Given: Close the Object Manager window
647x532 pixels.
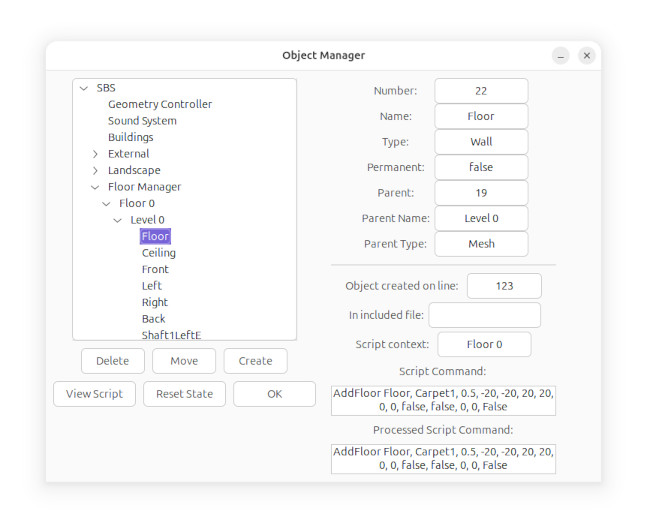Looking at the screenshot, I should (587, 56).
